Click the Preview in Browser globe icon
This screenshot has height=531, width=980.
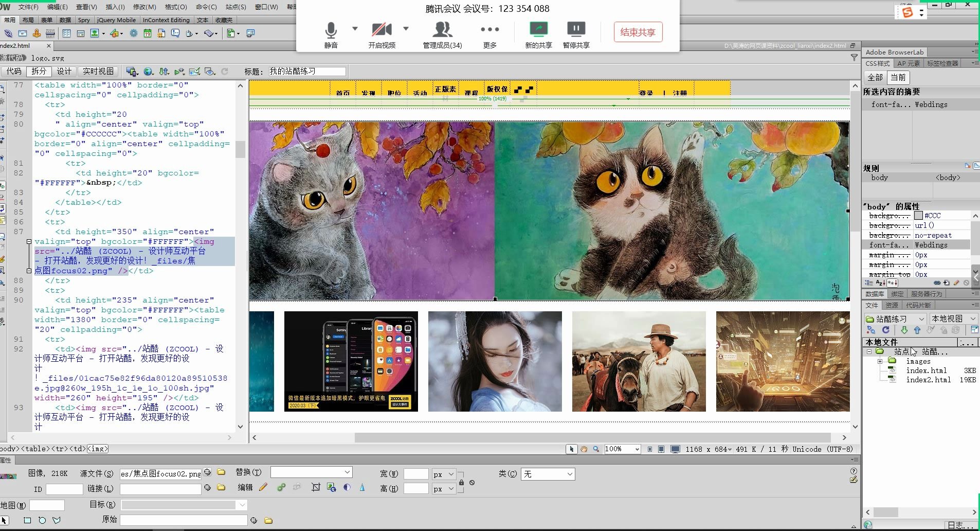[148, 72]
